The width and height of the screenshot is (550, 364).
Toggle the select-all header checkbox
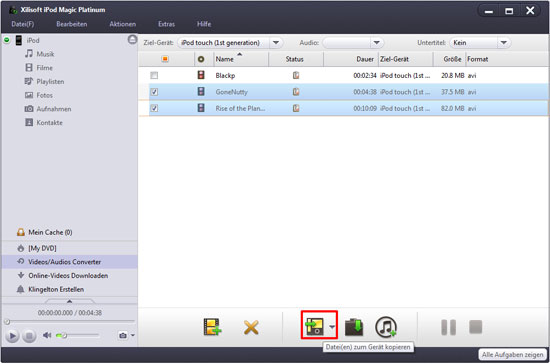pyautogui.click(x=165, y=59)
